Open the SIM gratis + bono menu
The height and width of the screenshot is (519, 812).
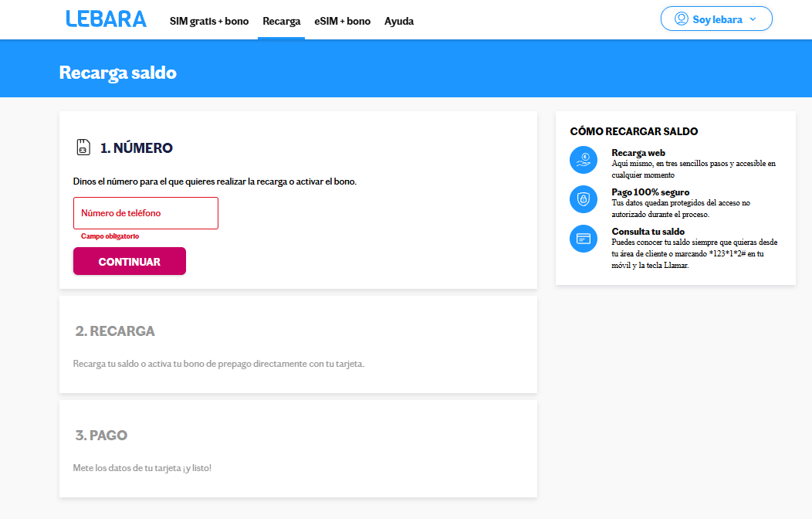pyautogui.click(x=209, y=21)
